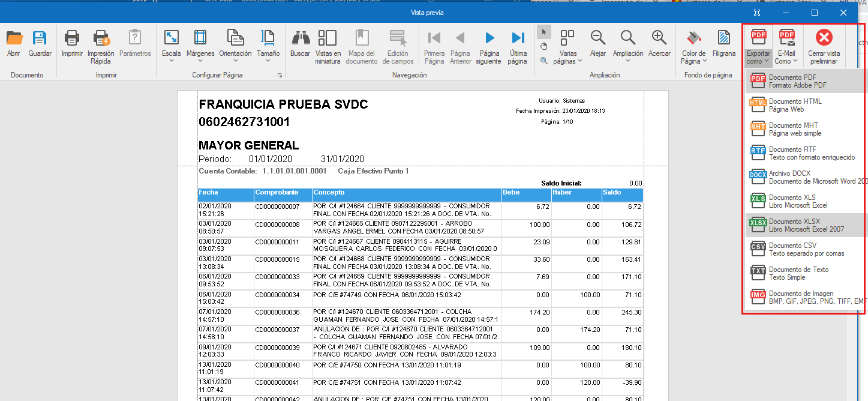
Task: Open the Ampliación zoom dropdown
Action: click(x=628, y=47)
